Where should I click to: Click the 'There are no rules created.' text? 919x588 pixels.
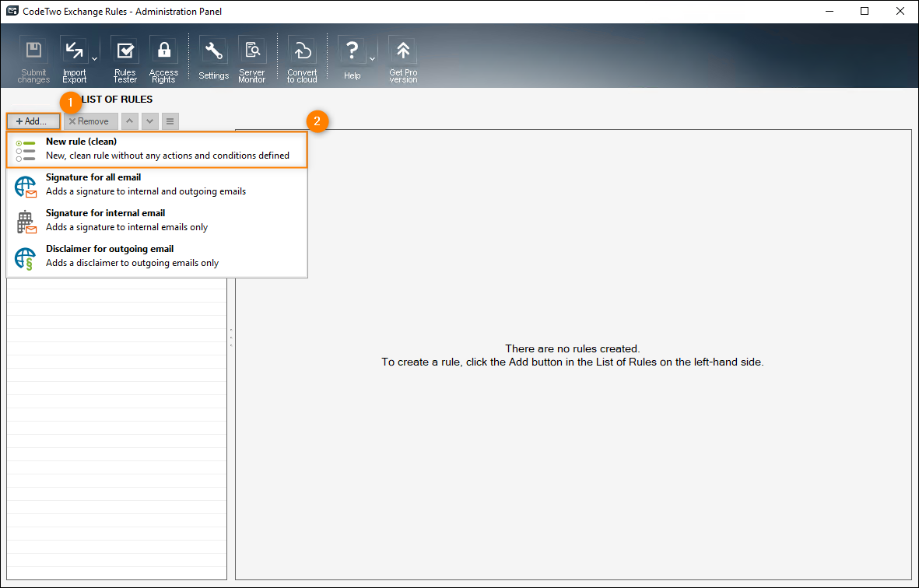573,349
